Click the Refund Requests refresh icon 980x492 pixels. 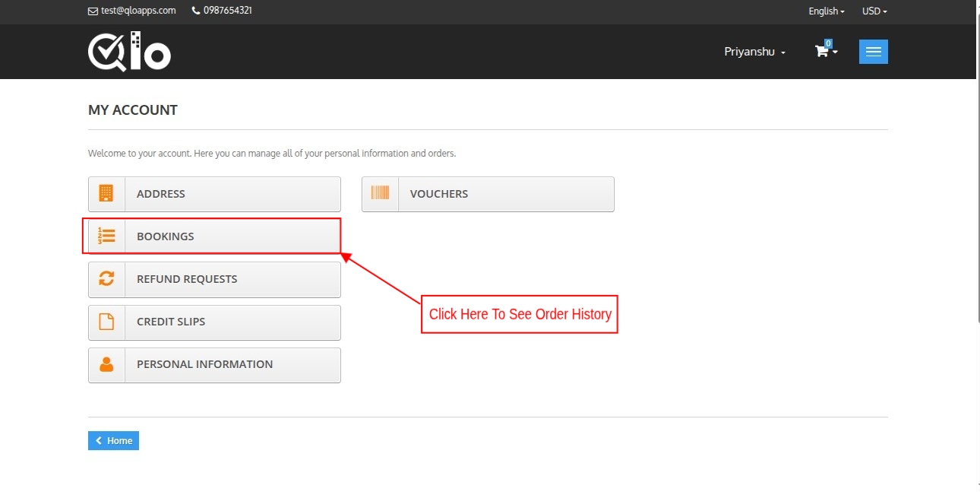pos(106,279)
